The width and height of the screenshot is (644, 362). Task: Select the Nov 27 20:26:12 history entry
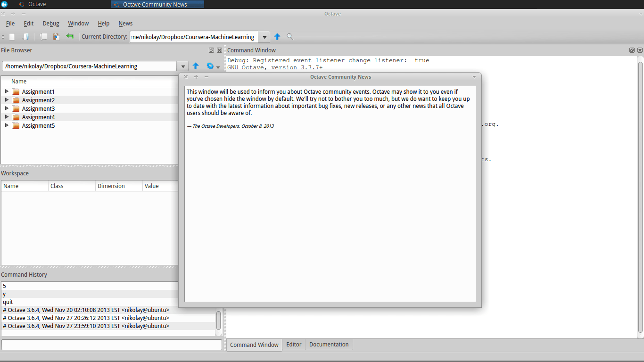point(108,318)
